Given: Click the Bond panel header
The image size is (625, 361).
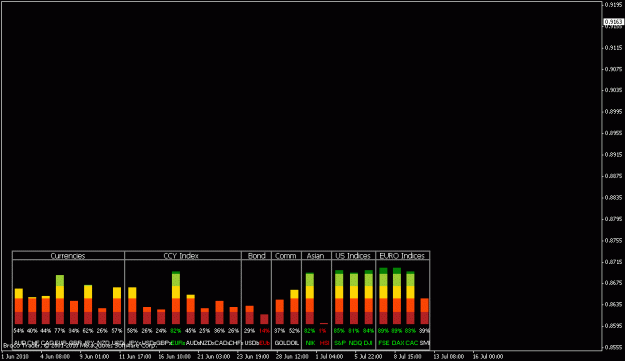Looking at the screenshot, I should [x=256, y=256].
